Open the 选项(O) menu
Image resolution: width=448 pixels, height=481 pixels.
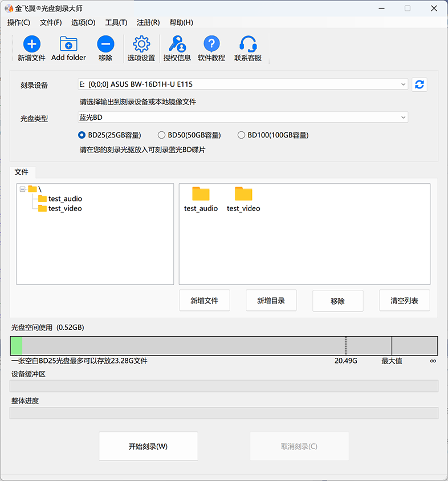point(83,22)
